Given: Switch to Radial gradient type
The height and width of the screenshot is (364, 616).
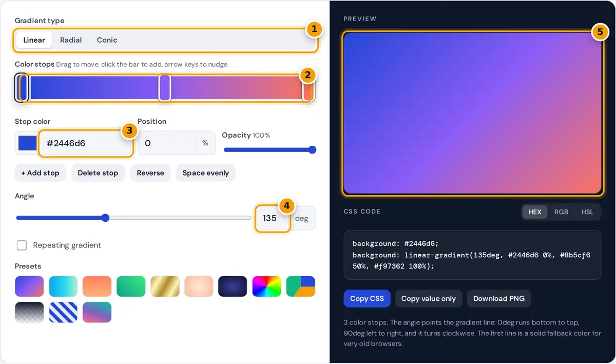Looking at the screenshot, I should 71,40.
